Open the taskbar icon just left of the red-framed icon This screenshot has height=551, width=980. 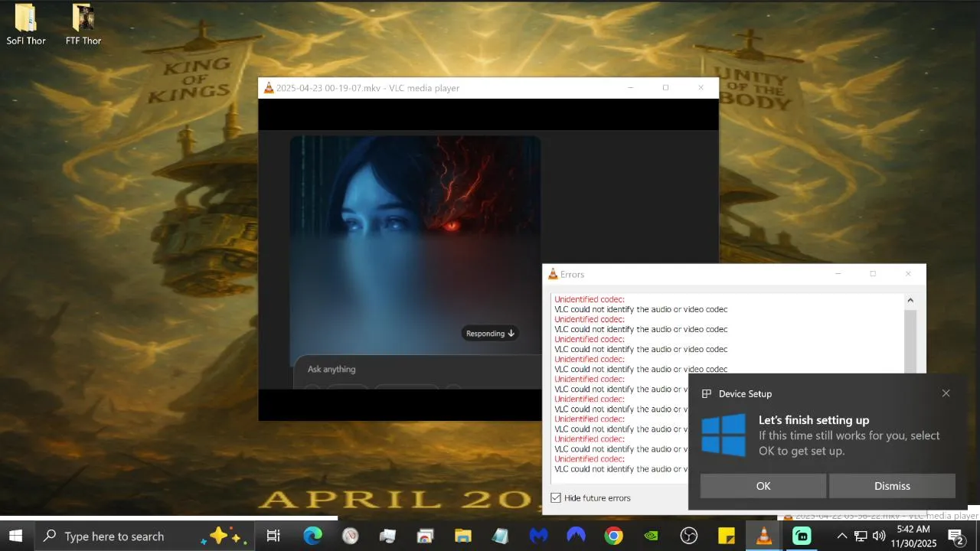coord(387,536)
